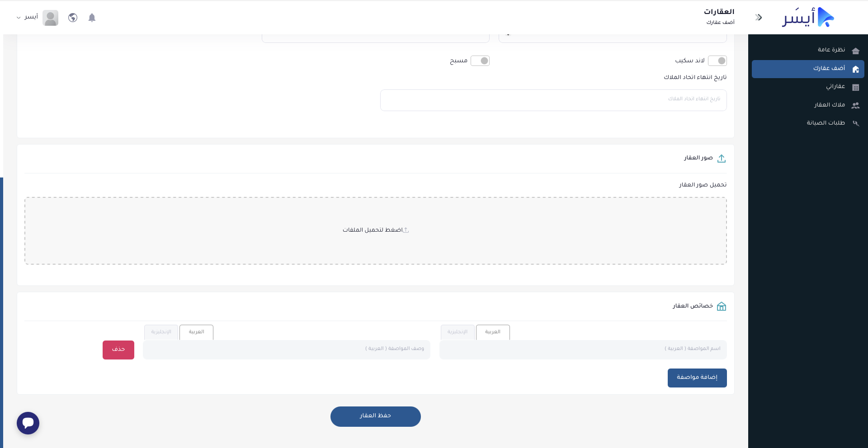868x448 pixels.
Task: Click the إضافة مواصفة button
Action: (697, 378)
